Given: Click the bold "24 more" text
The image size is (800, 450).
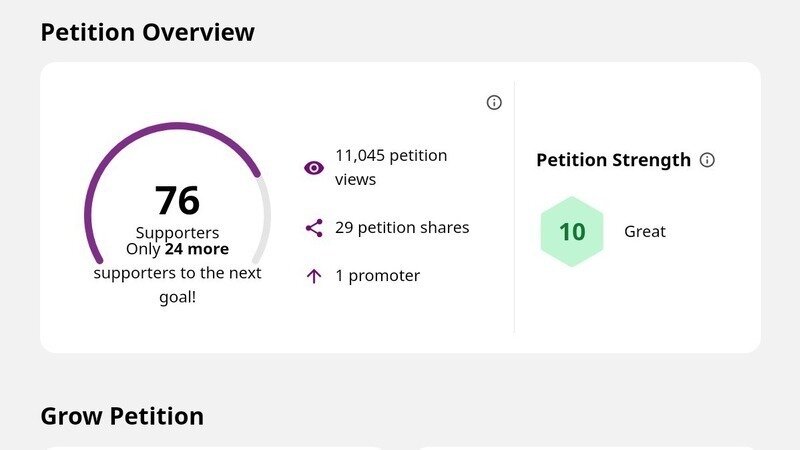Looking at the screenshot, I should click(197, 249).
